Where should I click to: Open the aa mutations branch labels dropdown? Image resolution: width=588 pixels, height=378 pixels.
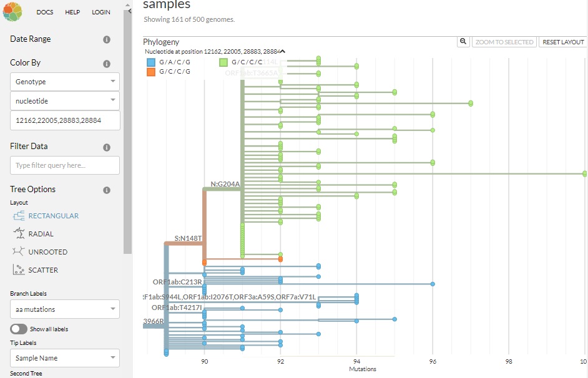coord(64,309)
